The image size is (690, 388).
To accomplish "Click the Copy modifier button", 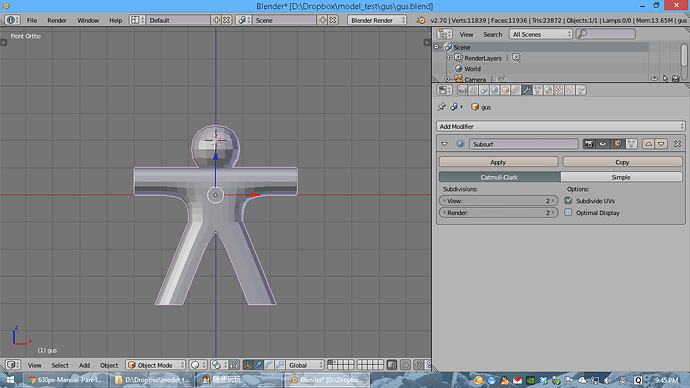I will coord(622,162).
